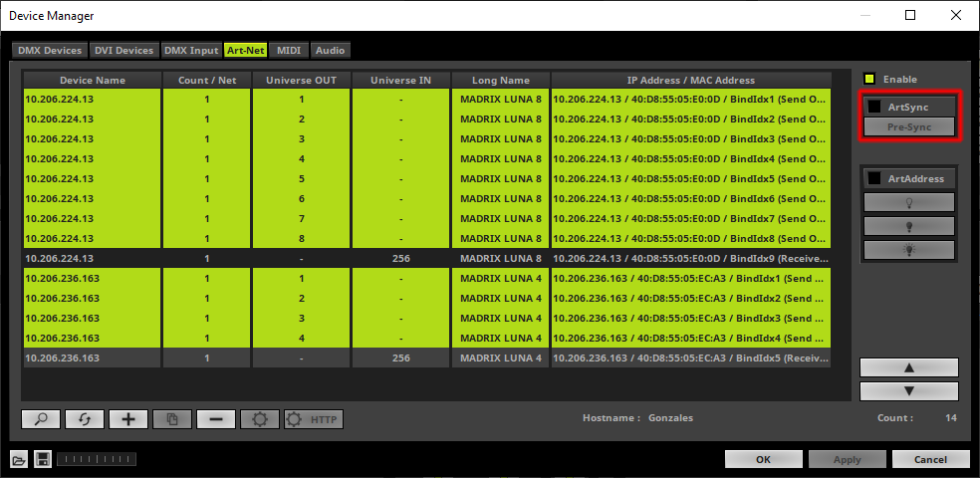Select LUNA 8 row with BindIdx3
Screen dimensions: 980x478
(427, 138)
